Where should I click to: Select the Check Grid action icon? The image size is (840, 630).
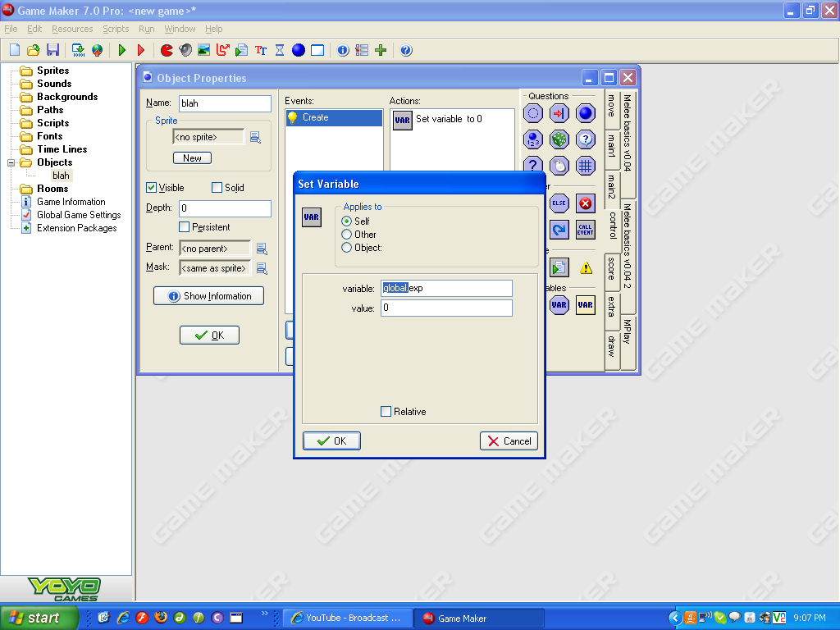pyautogui.click(x=586, y=166)
